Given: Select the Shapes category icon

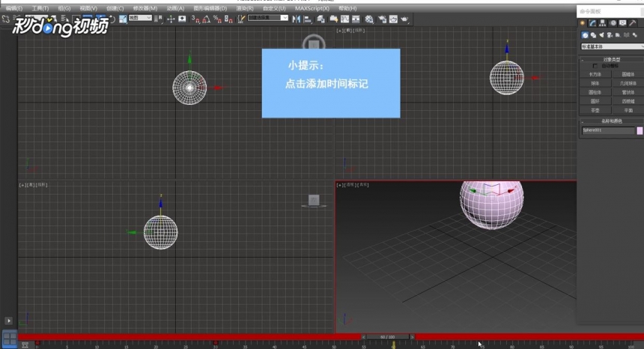Looking at the screenshot, I should tap(593, 35).
